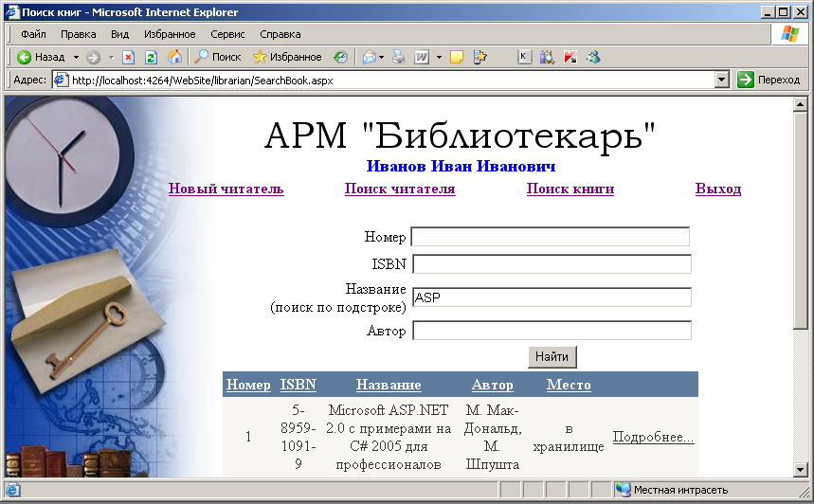
Task: Click the Местная интрасеть zone icon in status bar
Action: [623, 490]
